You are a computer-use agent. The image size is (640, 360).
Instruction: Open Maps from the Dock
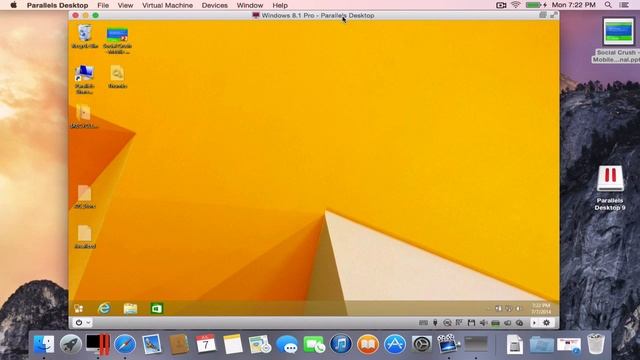click(260, 344)
